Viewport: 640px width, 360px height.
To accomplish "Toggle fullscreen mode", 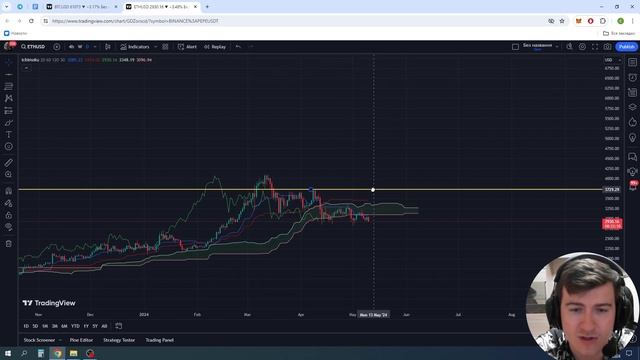I will 595,47.
